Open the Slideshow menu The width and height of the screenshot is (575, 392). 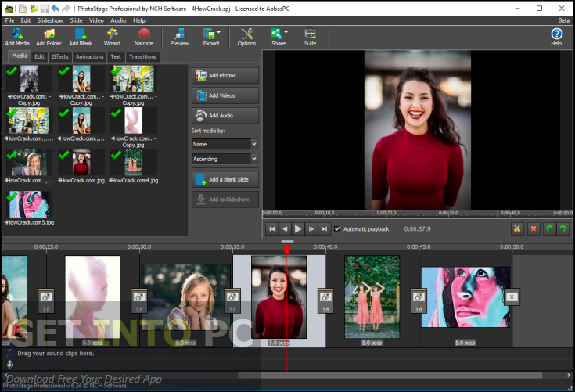click(50, 20)
